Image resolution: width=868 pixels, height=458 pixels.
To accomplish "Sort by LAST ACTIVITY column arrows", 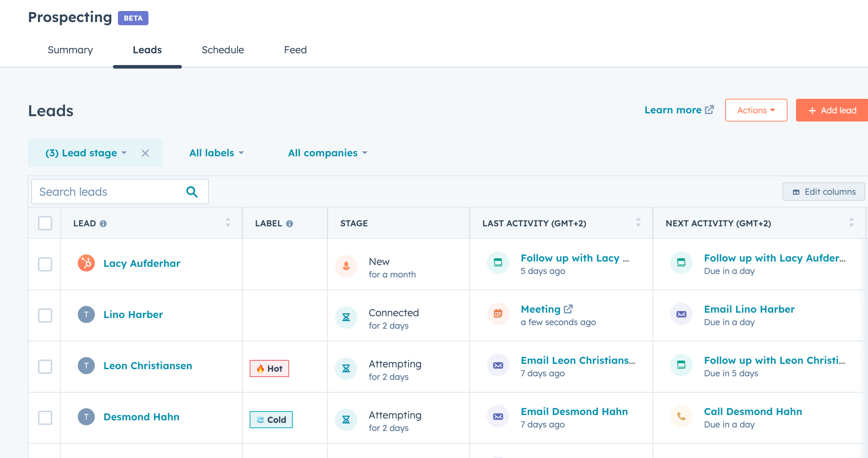I will (x=638, y=222).
